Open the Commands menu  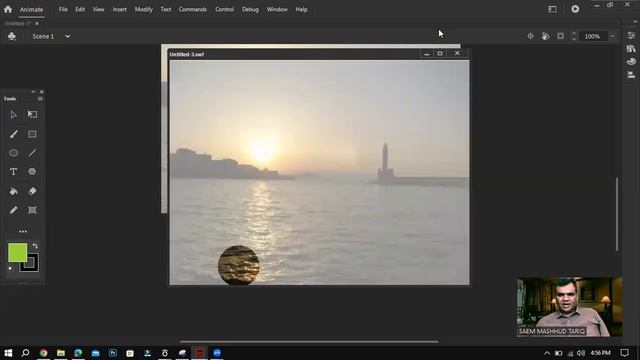pyautogui.click(x=193, y=9)
